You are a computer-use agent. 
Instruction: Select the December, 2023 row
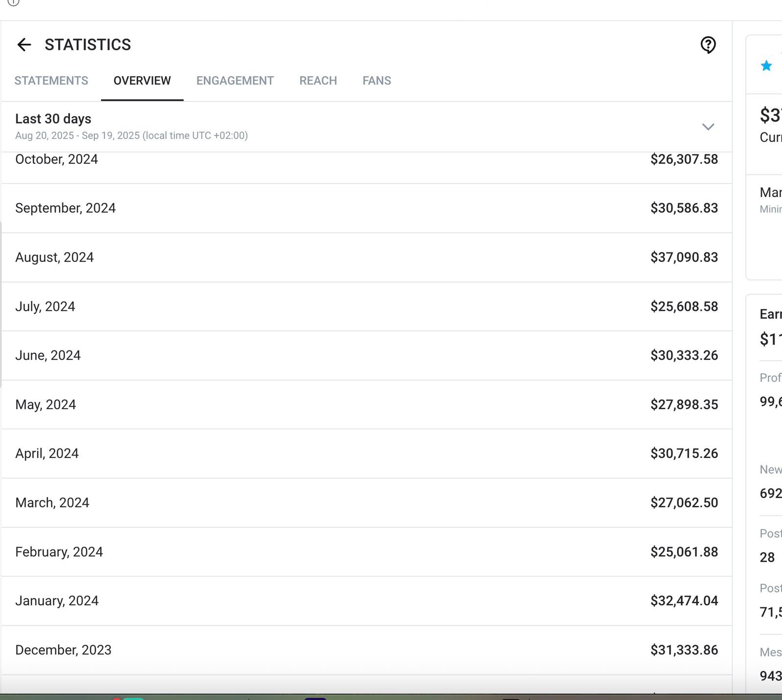click(367, 650)
